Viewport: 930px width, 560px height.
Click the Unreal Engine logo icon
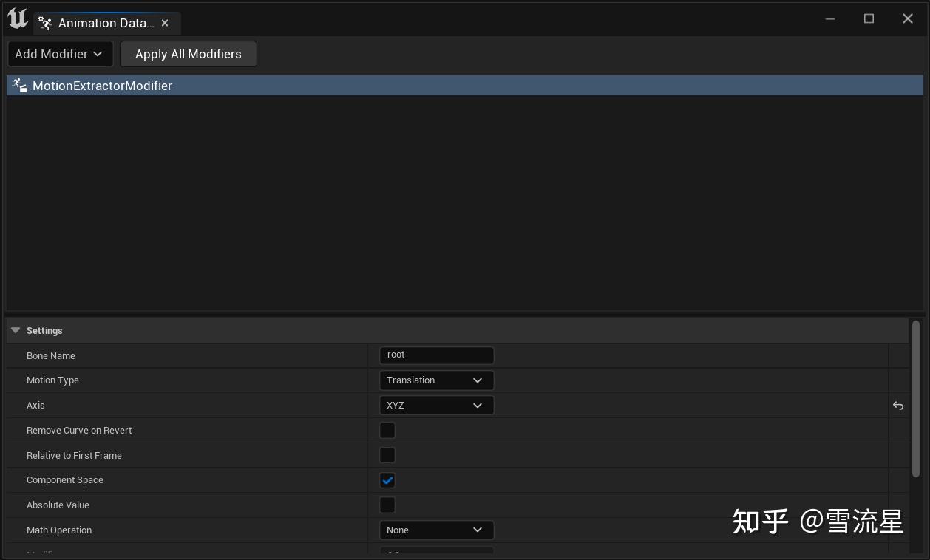(x=18, y=19)
